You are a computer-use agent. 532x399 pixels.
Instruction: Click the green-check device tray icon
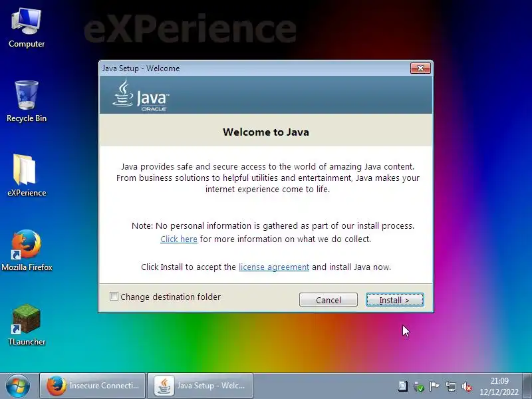click(419, 386)
